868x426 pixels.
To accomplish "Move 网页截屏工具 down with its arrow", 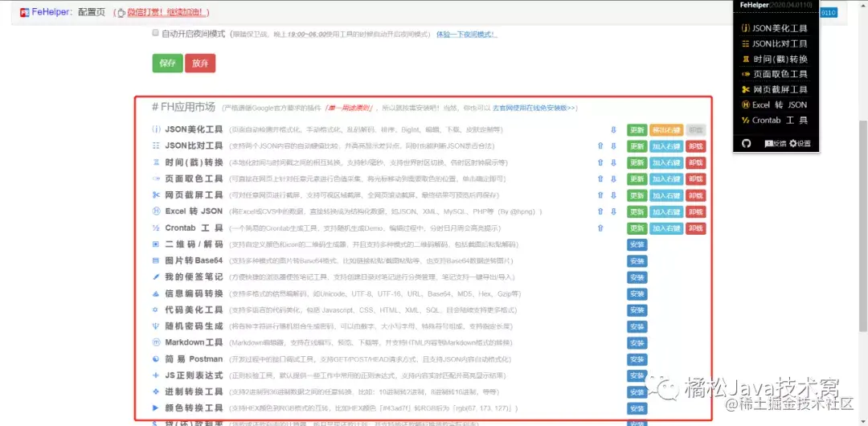I will point(613,195).
